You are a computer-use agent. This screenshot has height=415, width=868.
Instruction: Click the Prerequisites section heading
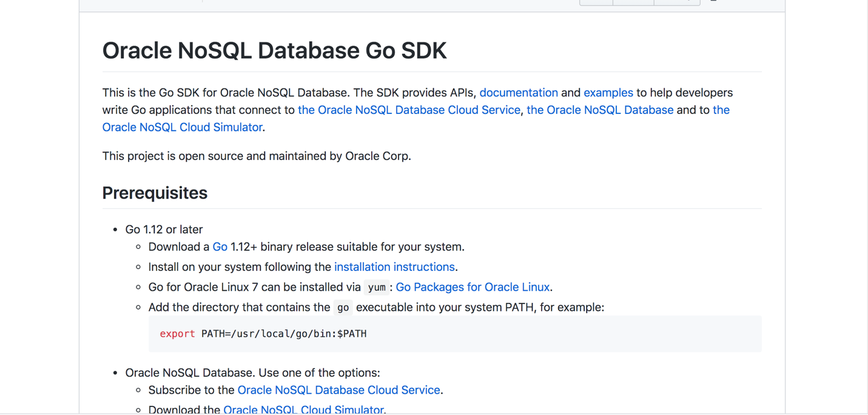155,193
